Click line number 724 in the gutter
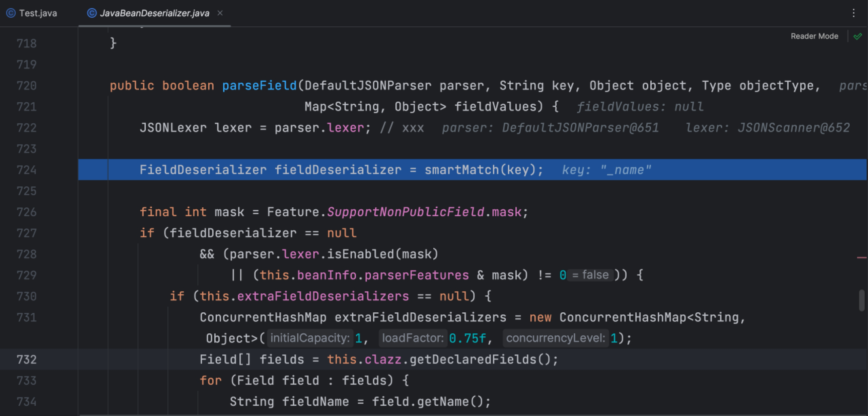868x416 pixels. coord(26,170)
